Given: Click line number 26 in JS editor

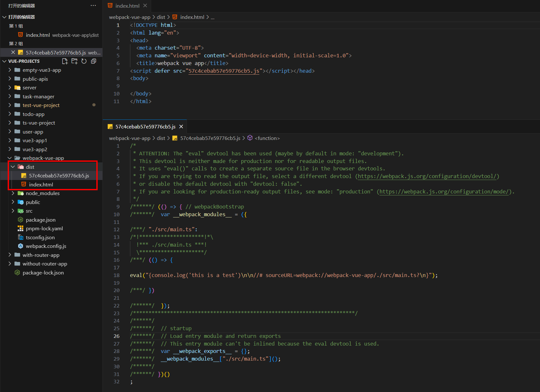Looking at the screenshot, I should (117, 336).
